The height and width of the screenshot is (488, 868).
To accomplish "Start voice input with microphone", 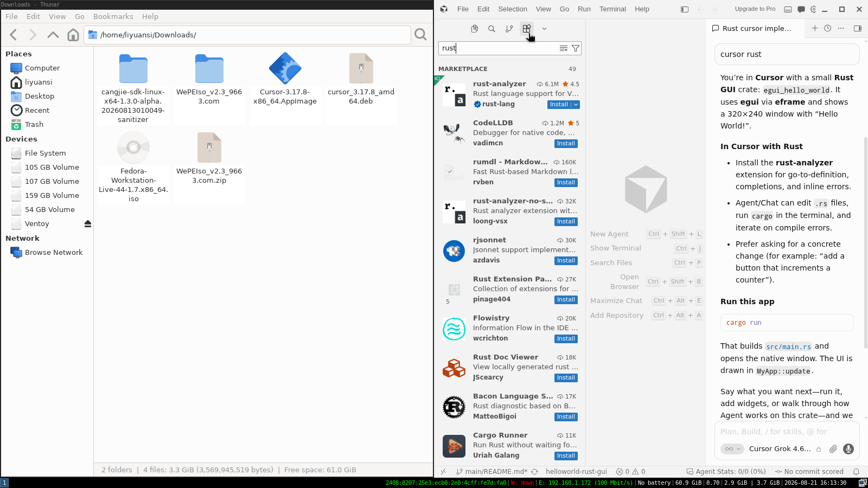I will coord(848,449).
